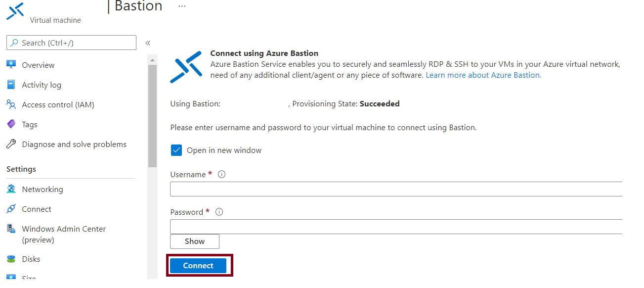Click the Networking globe icon
This screenshot has width=644, height=288.
click(x=11, y=189)
